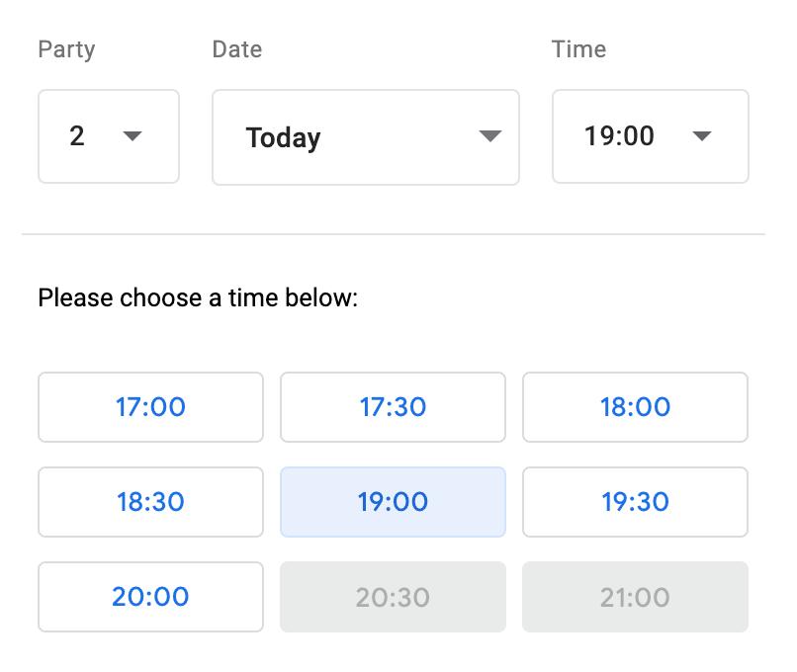Click the Date dropdown arrow icon

489,136
